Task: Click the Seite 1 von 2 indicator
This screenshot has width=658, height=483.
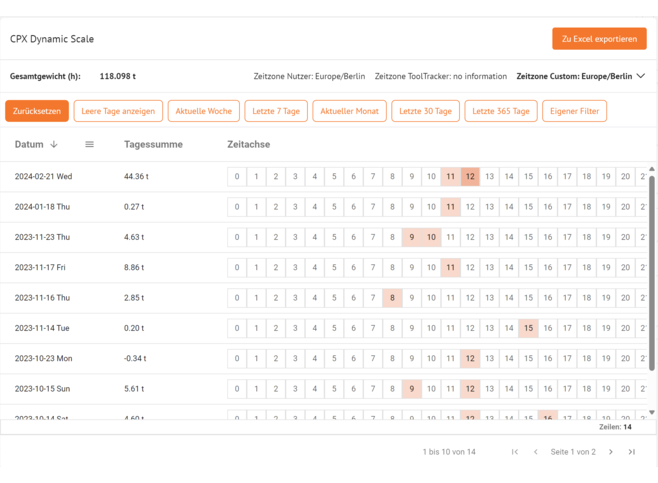Action: [x=573, y=452]
